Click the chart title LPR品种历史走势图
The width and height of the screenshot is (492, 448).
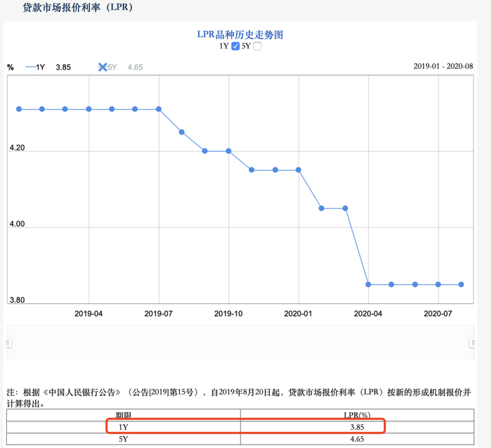point(240,34)
